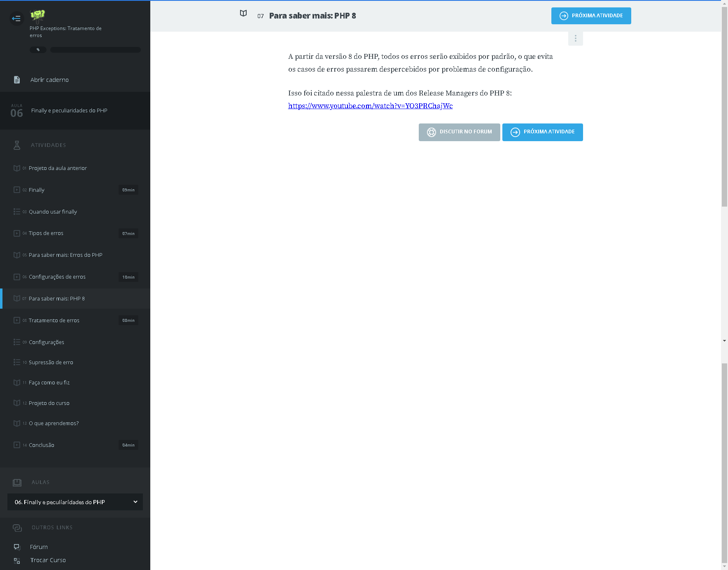Click the back arrow sidebar collapse icon
Screen dimensions: 728x570
[16, 19]
